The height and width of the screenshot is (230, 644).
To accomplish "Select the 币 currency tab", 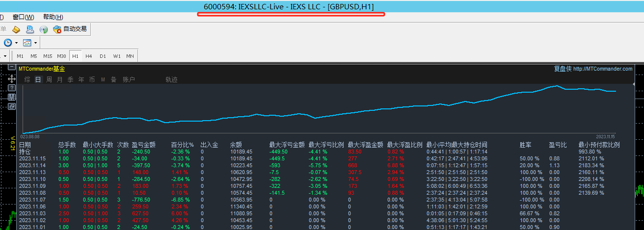I will [92, 79].
